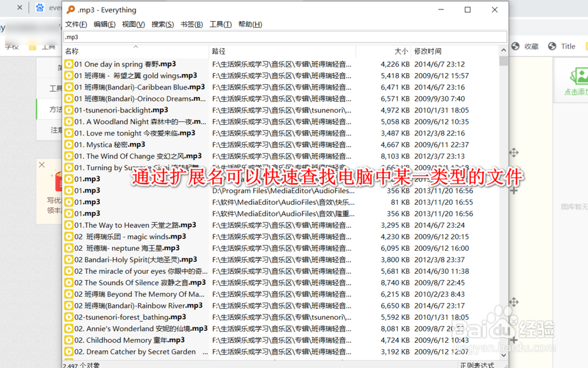The image size is (588, 368).
Task: Click icon for Childhood Memory 童年.mp3
Action: pyautogui.click(x=69, y=340)
